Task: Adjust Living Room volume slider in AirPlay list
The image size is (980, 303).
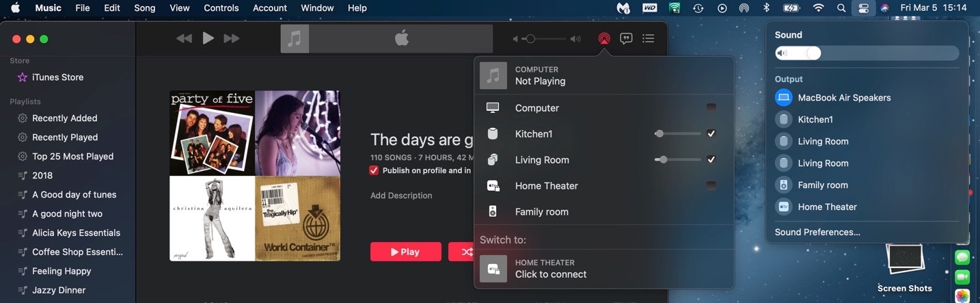Action: (x=678, y=160)
